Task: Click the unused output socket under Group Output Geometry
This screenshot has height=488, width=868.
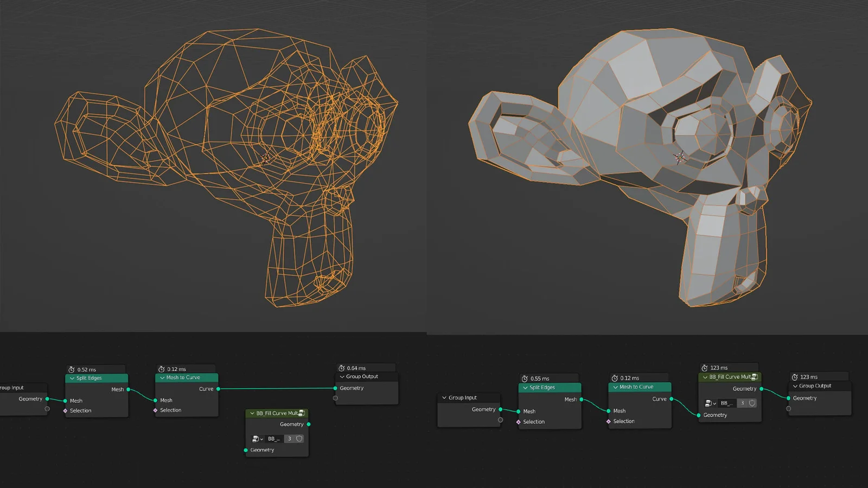Action: [335, 398]
